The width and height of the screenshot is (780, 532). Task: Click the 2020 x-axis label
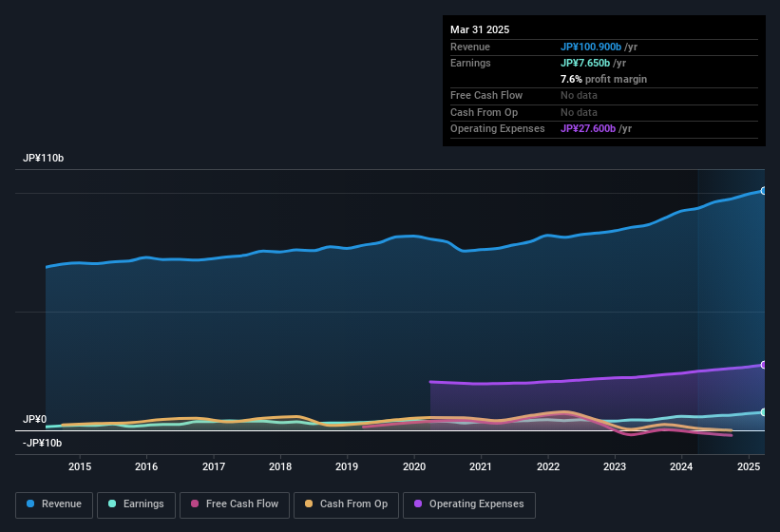414,466
